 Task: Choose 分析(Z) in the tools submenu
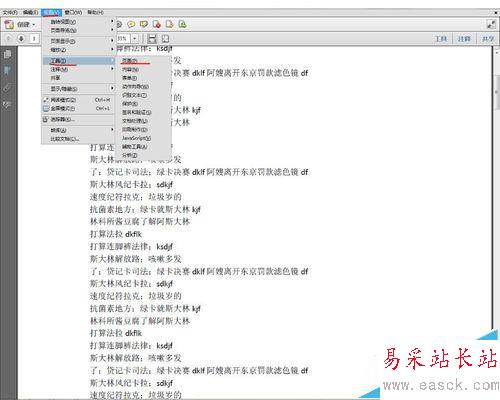143,155
